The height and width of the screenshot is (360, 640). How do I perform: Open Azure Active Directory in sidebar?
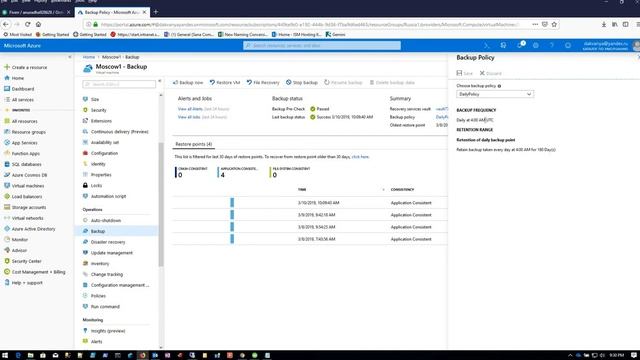click(x=30, y=229)
